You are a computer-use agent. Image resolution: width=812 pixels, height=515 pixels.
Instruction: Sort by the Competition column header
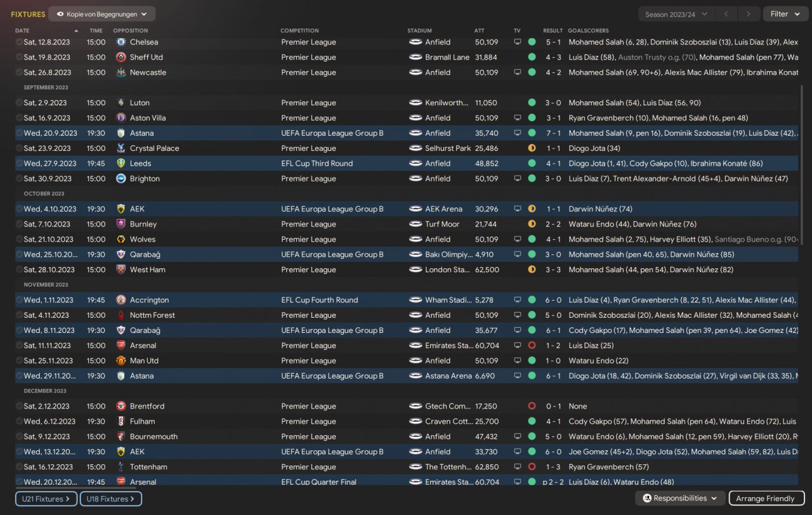299,30
